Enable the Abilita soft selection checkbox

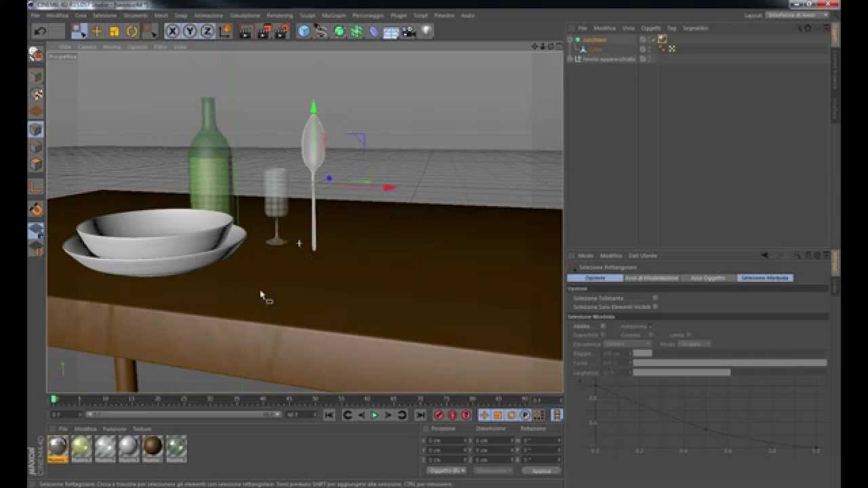tap(603, 326)
